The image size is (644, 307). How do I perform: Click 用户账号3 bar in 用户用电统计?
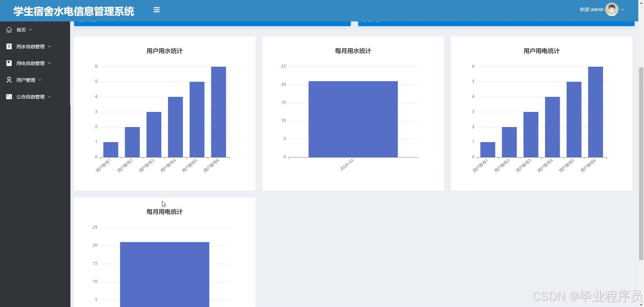pos(531,135)
